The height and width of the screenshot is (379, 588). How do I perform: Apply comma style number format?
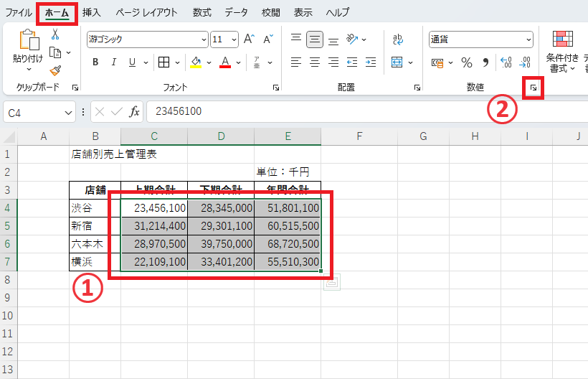pyautogui.click(x=485, y=62)
